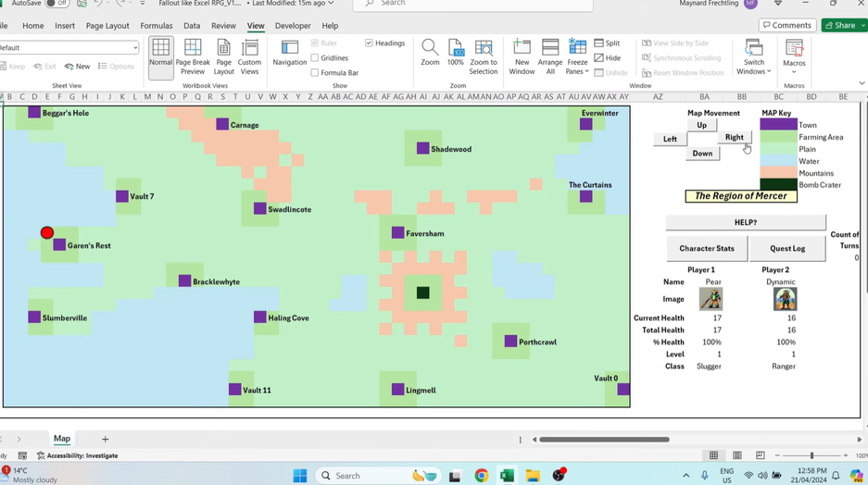This screenshot has height=485, width=868.
Task: Click Accessibility: Investigate in status bar
Action: click(x=77, y=455)
